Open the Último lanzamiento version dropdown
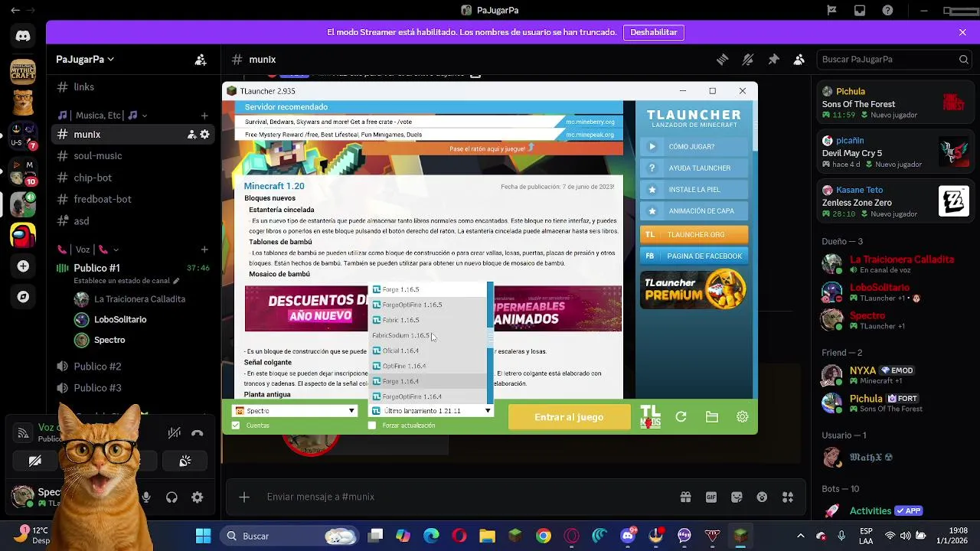Viewport: 980px width, 551px height. point(432,411)
